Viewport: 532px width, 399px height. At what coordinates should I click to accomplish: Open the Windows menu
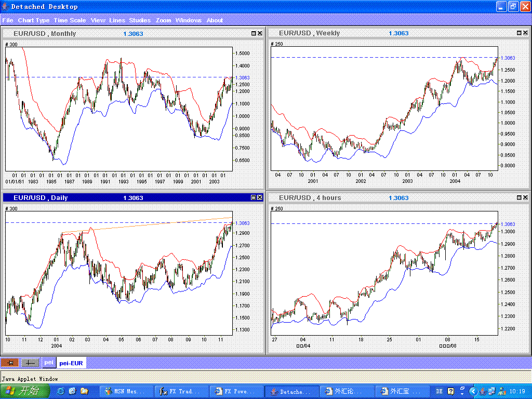pos(188,20)
